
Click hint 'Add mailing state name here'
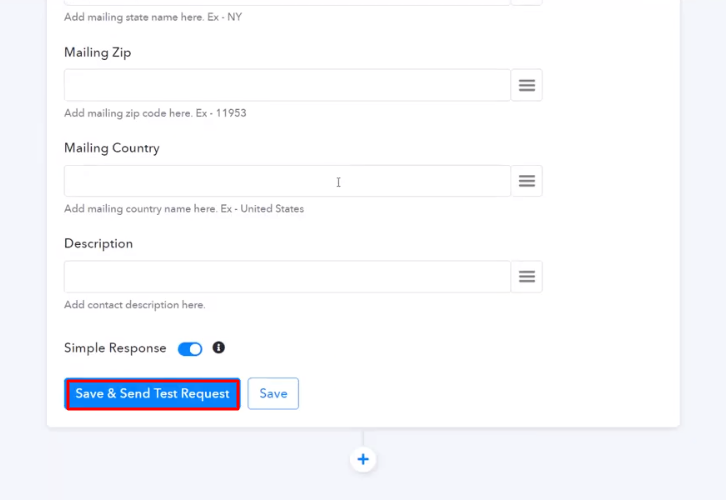(x=134, y=17)
